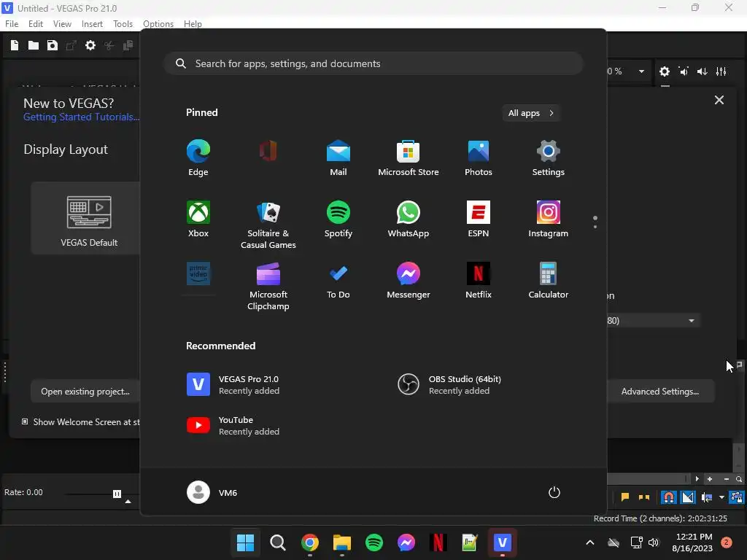Open preview zoom percentage dropdown

click(x=641, y=71)
